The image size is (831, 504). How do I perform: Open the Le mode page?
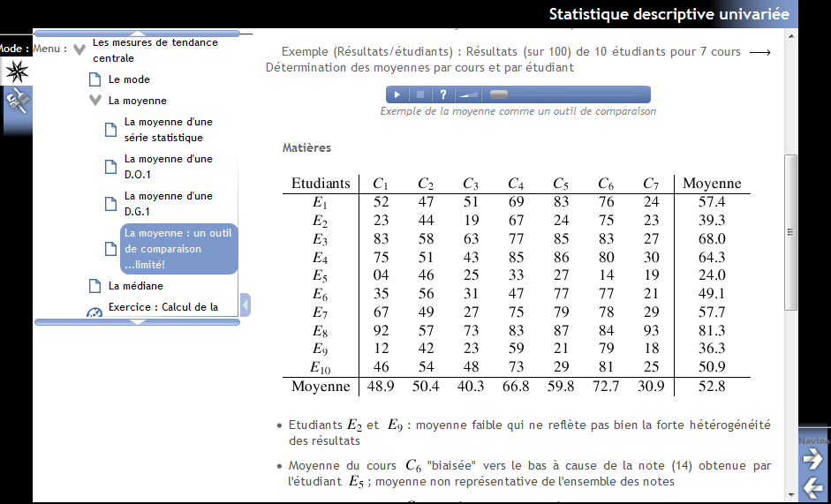click(129, 79)
